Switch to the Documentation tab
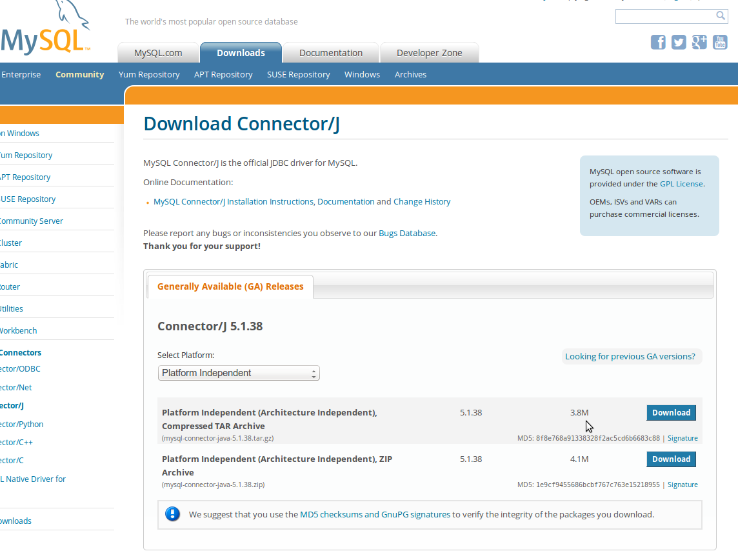738x560 pixels. tap(330, 52)
